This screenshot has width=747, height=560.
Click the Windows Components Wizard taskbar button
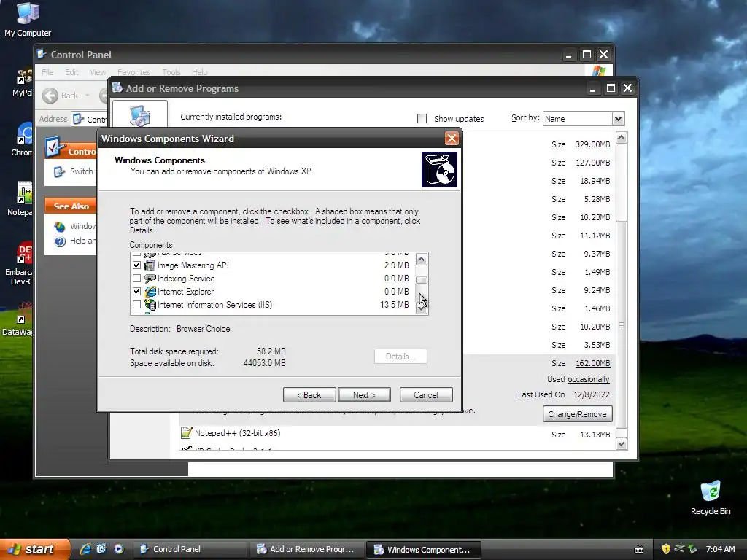pyautogui.click(x=424, y=549)
